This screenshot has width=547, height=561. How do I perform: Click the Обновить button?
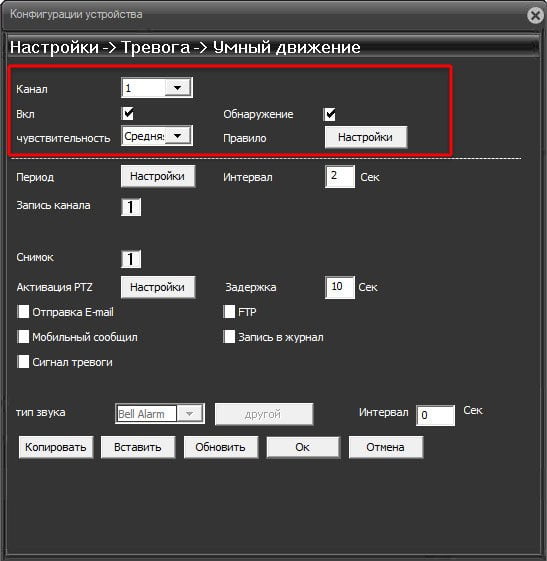pos(221,447)
